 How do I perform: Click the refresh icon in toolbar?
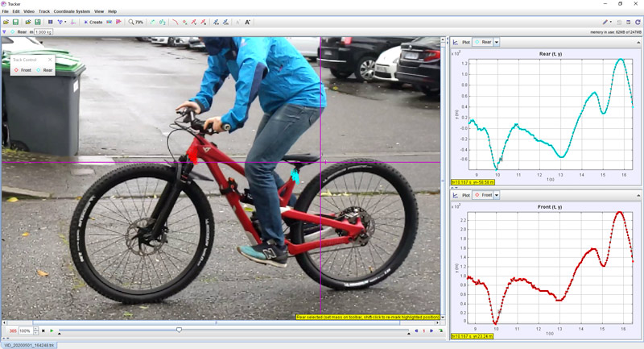click(638, 23)
